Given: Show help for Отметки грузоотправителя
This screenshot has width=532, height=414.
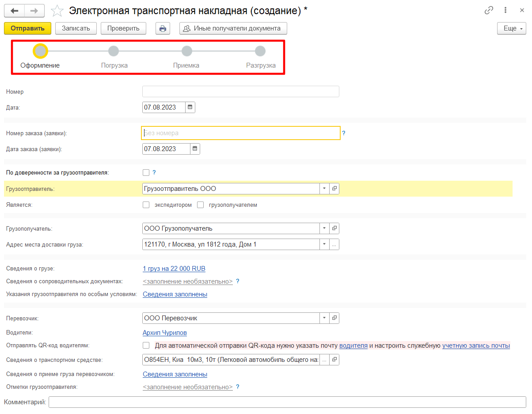Looking at the screenshot, I should [238, 387].
